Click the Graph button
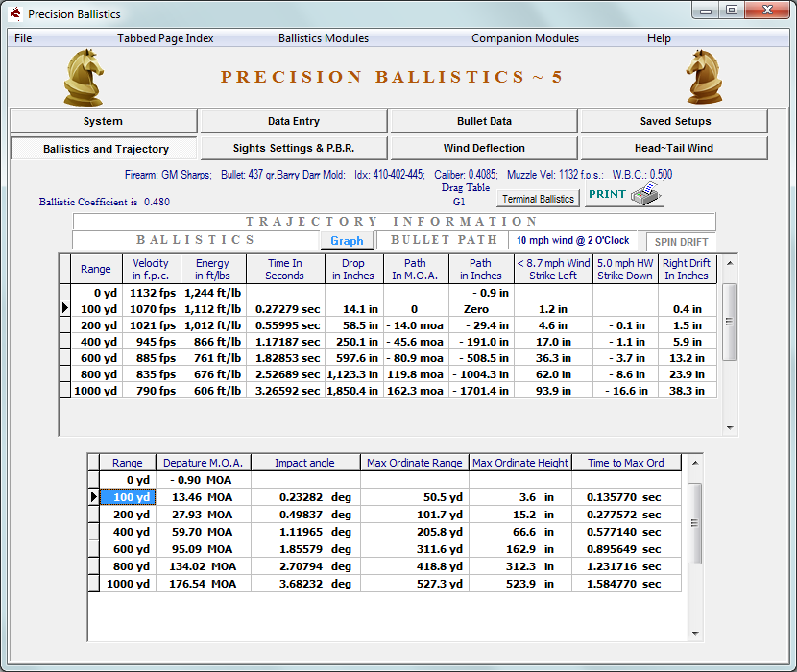This screenshot has width=797, height=672. pos(348,240)
